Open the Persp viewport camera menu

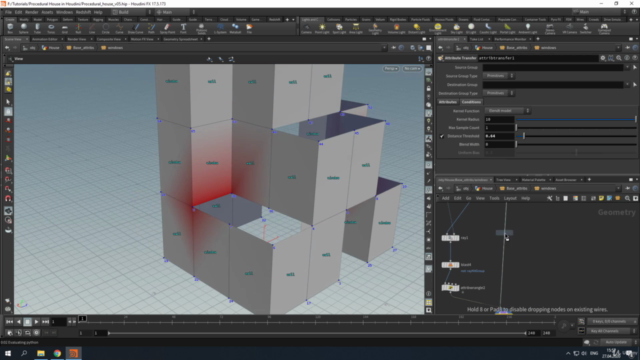tap(391, 69)
